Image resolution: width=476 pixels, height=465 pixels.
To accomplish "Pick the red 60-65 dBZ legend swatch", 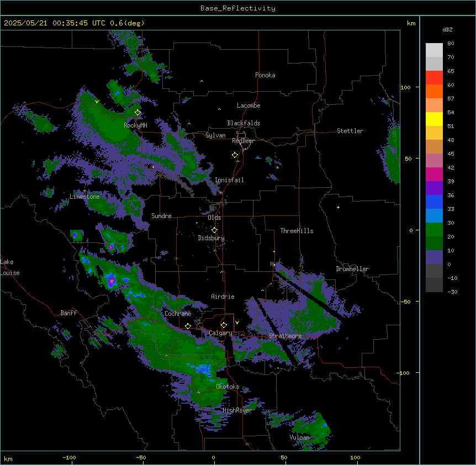I will point(434,78).
